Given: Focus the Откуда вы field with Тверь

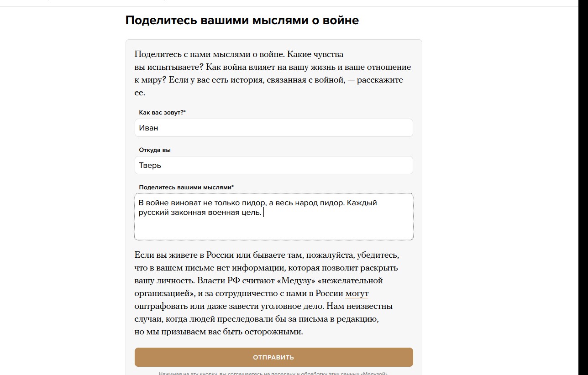Looking at the screenshot, I should (x=273, y=165).
